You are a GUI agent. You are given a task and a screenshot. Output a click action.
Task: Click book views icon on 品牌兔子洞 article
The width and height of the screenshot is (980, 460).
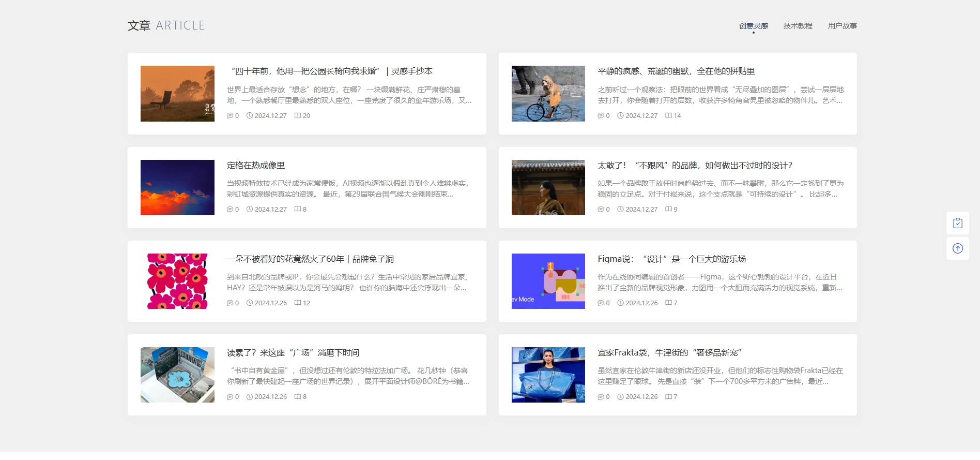click(298, 303)
